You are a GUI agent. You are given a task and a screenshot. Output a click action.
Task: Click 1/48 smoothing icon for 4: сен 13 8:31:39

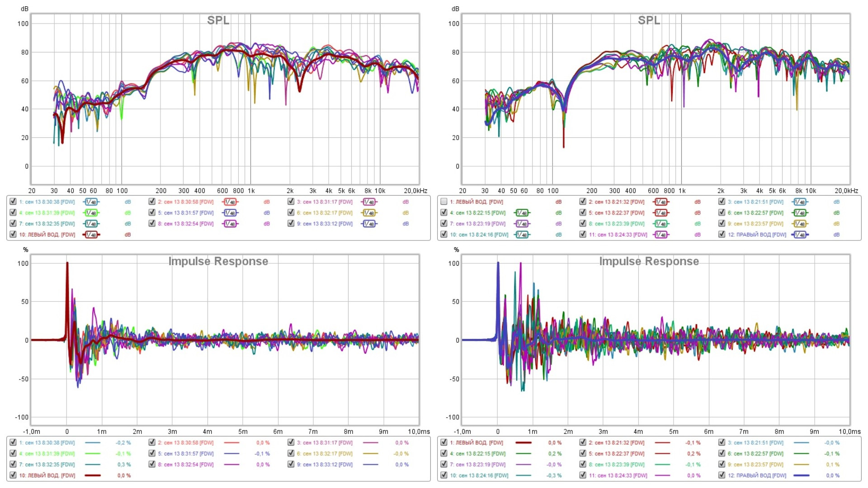click(91, 213)
